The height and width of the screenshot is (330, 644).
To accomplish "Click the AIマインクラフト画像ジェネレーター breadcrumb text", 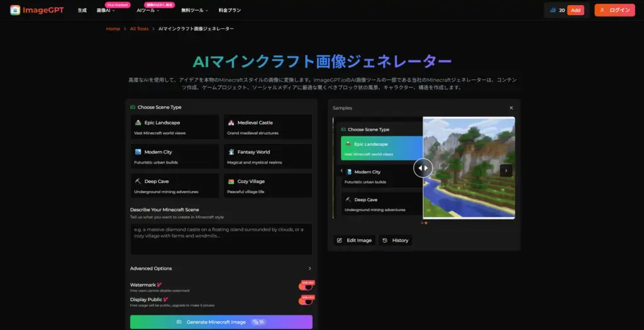I will tap(196, 29).
